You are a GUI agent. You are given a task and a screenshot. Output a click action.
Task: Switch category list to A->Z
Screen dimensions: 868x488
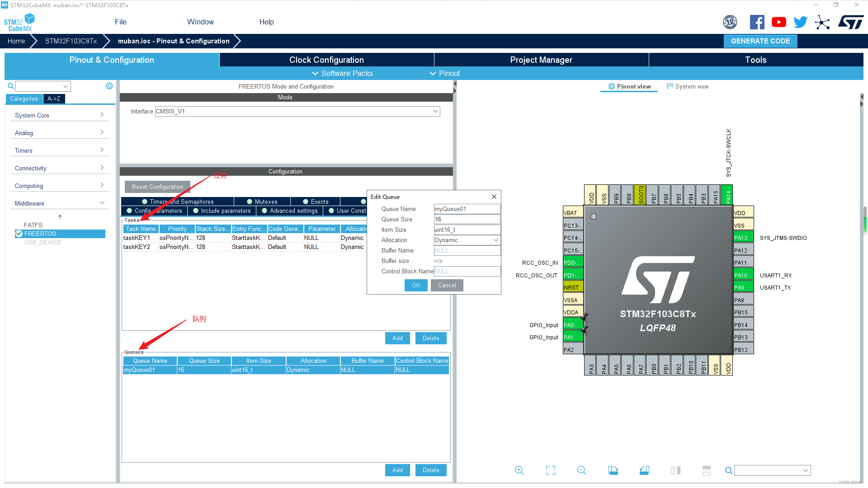point(54,99)
